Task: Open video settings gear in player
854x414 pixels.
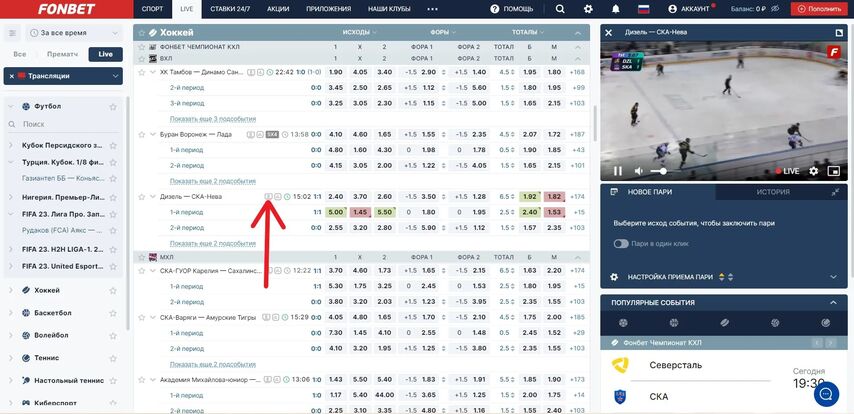Action: pyautogui.click(x=814, y=171)
